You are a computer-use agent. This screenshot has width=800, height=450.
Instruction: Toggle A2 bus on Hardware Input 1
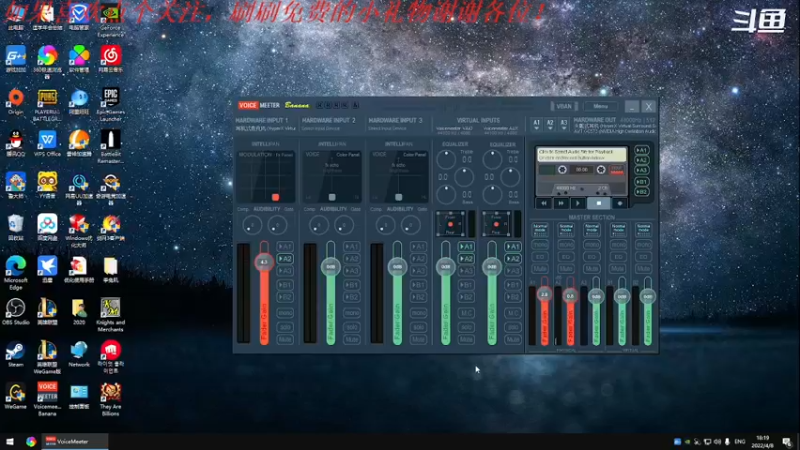click(285, 259)
